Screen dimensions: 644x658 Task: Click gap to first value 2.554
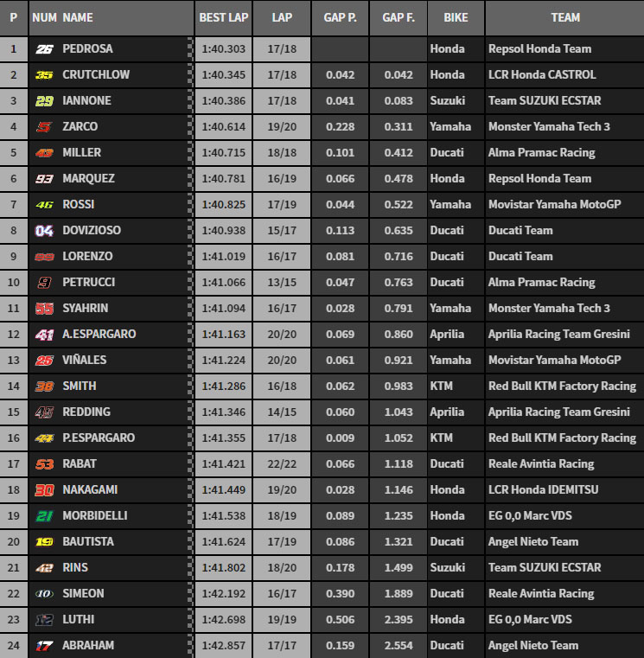click(399, 645)
